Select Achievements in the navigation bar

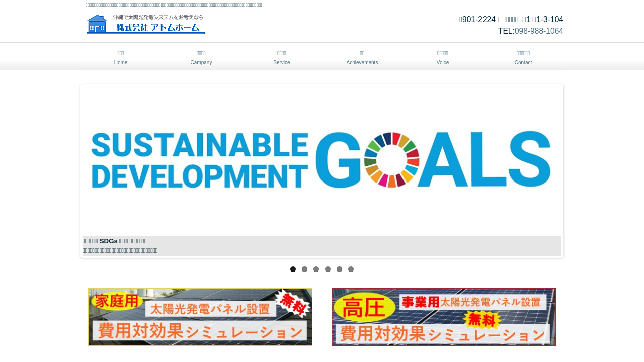click(x=362, y=57)
